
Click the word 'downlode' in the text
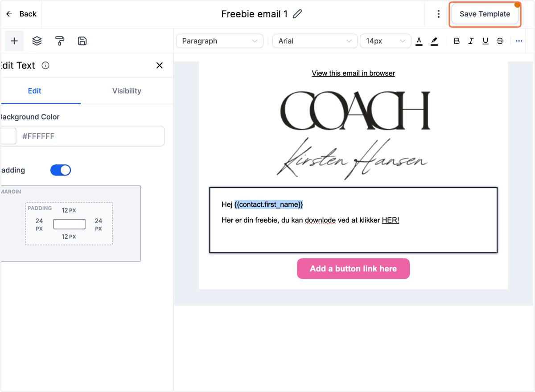320,220
